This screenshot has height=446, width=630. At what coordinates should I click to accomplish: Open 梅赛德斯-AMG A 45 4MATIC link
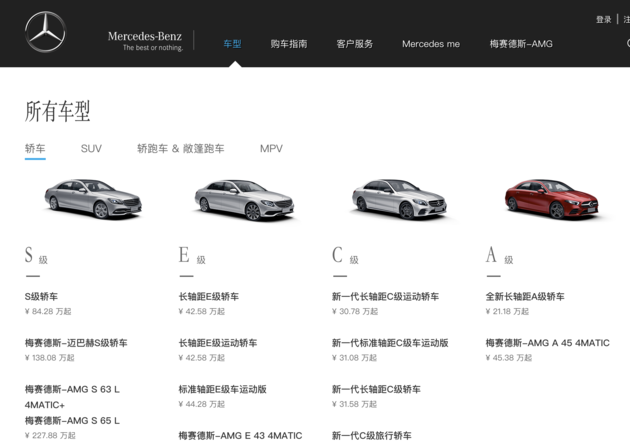(x=548, y=343)
